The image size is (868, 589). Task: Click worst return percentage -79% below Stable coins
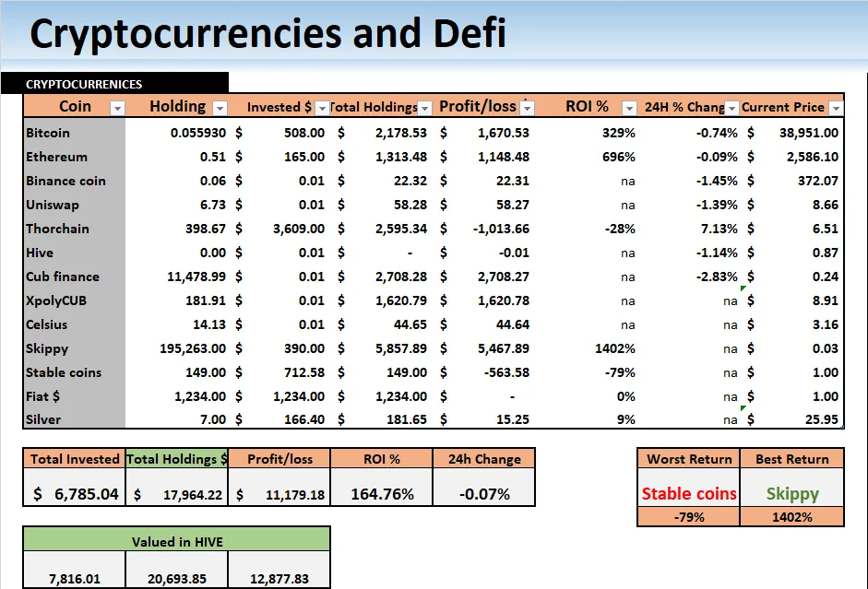click(689, 517)
